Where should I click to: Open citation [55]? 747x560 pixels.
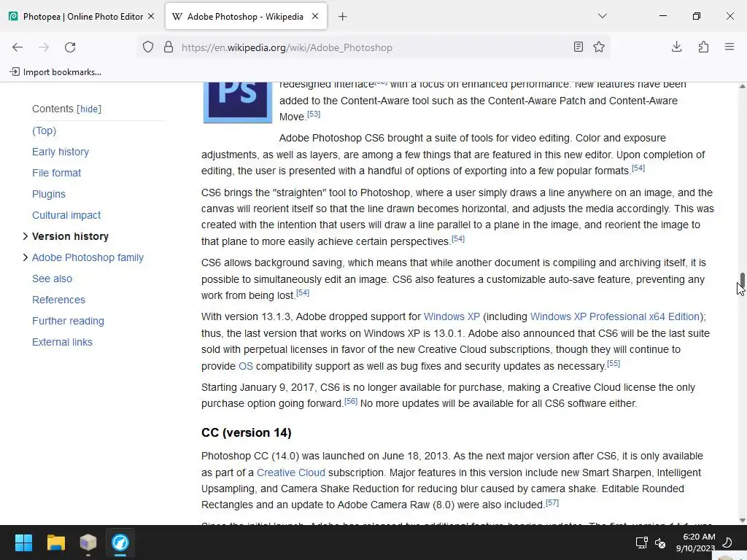click(x=614, y=363)
